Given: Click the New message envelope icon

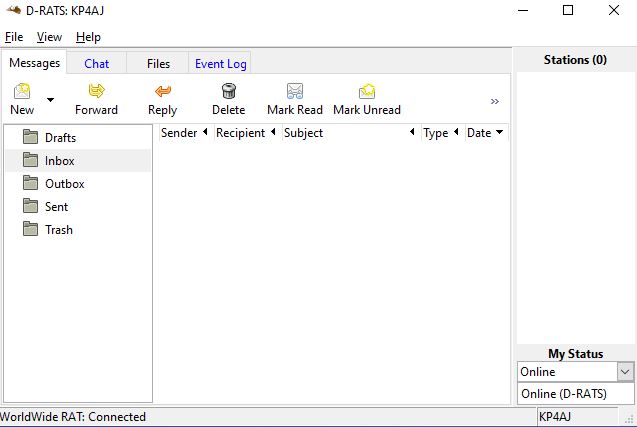Looking at the screenshot, I should coord(22,91).
